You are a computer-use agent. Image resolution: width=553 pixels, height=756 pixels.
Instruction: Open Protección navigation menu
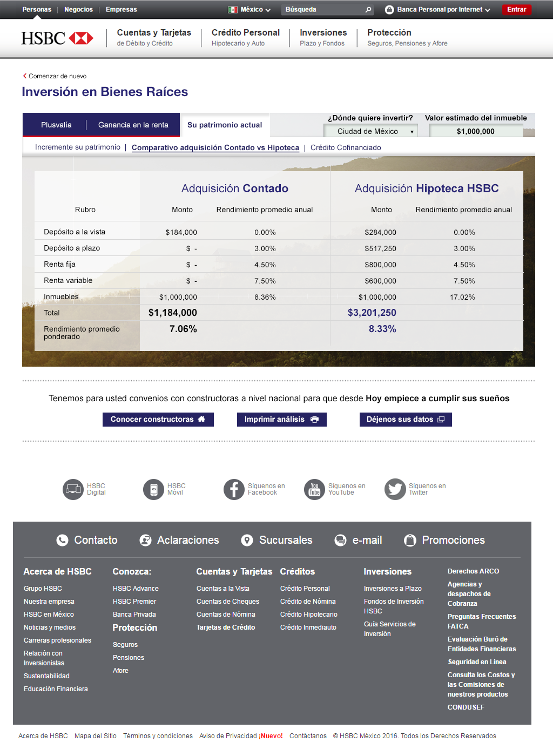pos(407,37)
